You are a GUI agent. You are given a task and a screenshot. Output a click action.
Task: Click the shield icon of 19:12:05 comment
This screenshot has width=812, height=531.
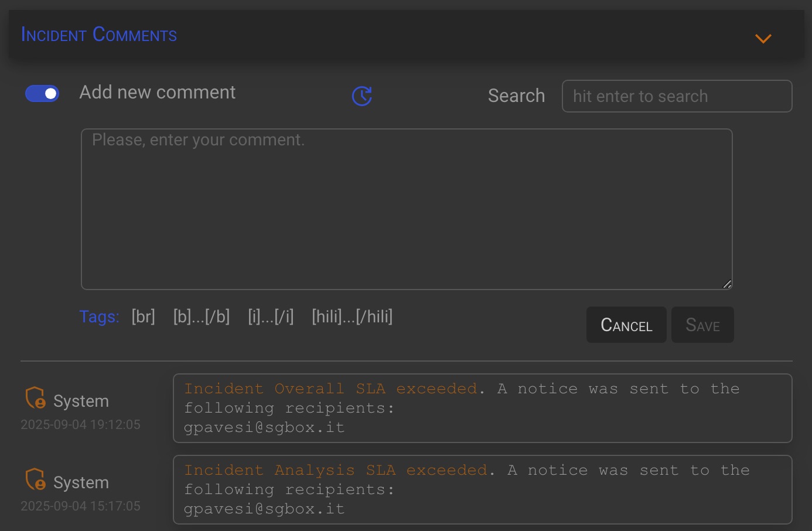click(35, 398)
